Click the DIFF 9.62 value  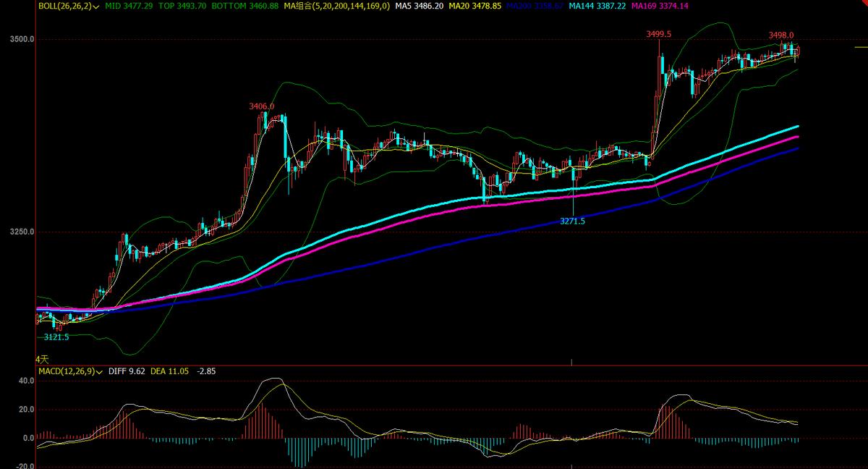tap(125, 371)
